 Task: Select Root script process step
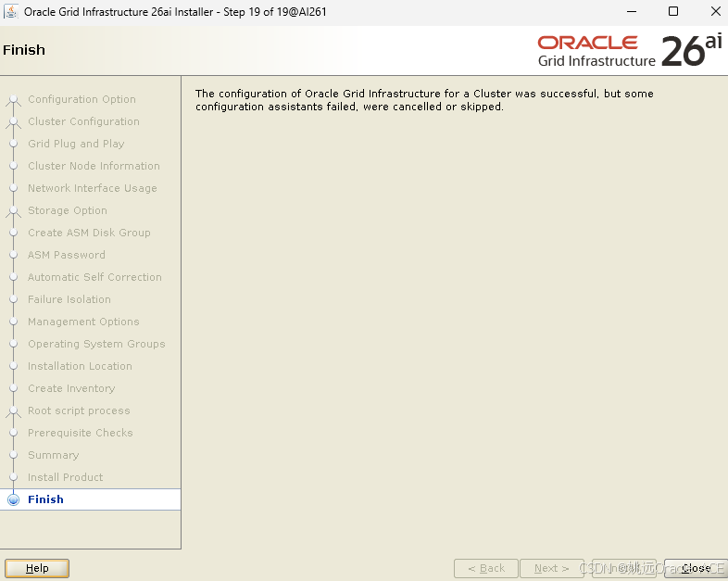(x=79, y=410)
